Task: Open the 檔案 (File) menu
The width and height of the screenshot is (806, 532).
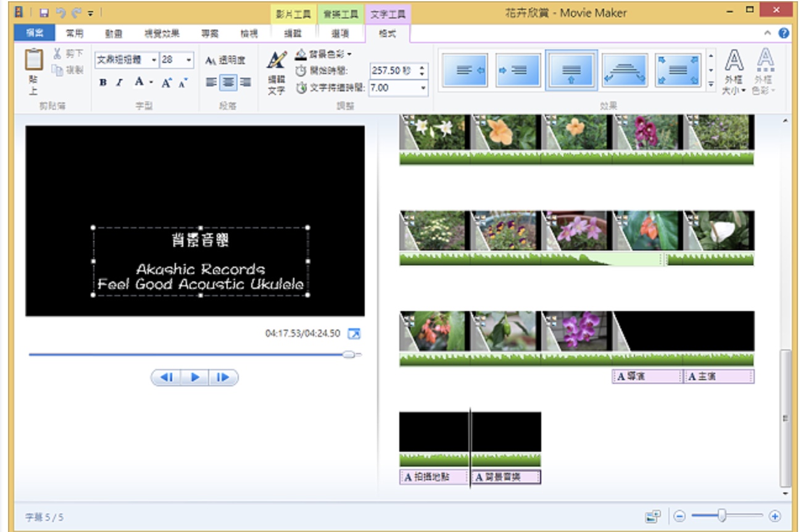Action: (x=34, y=33)
